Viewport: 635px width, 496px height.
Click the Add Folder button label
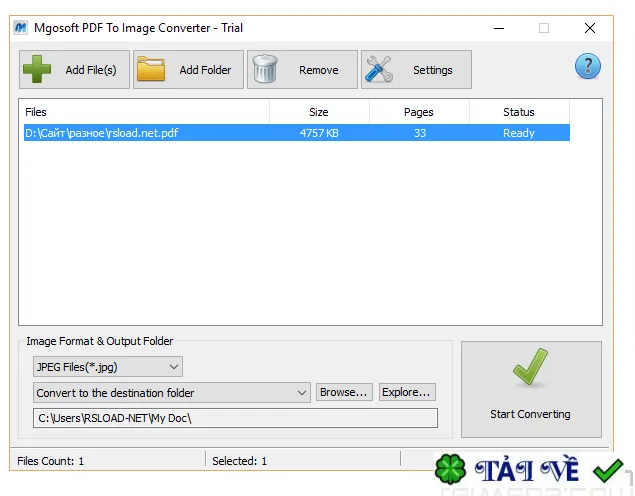[x=205, y=70]
